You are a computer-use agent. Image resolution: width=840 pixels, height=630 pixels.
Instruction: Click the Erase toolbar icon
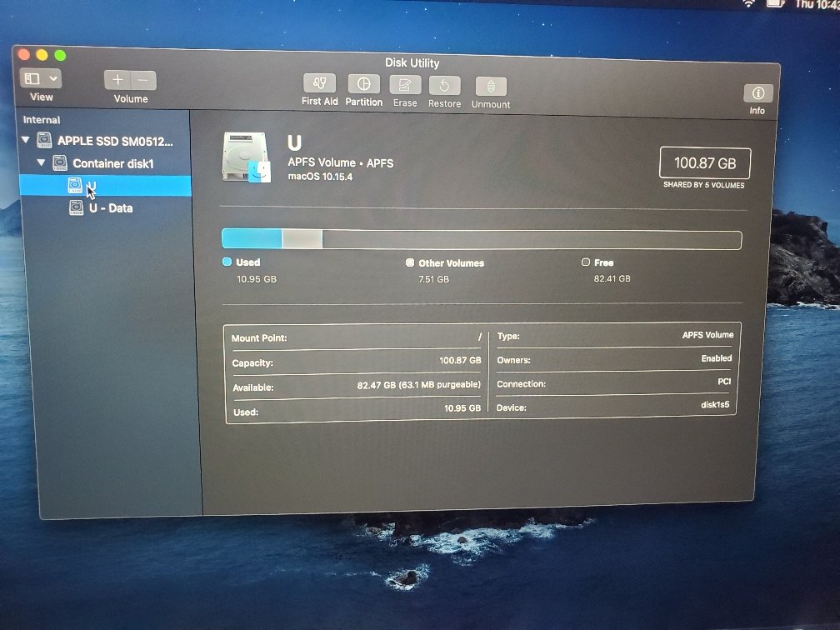click(405, 85)
